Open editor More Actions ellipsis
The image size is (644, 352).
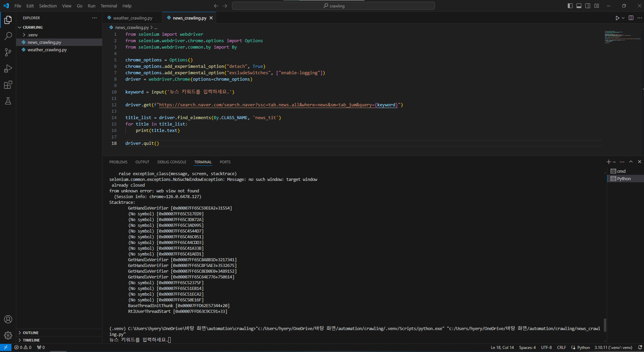[640, 18]
